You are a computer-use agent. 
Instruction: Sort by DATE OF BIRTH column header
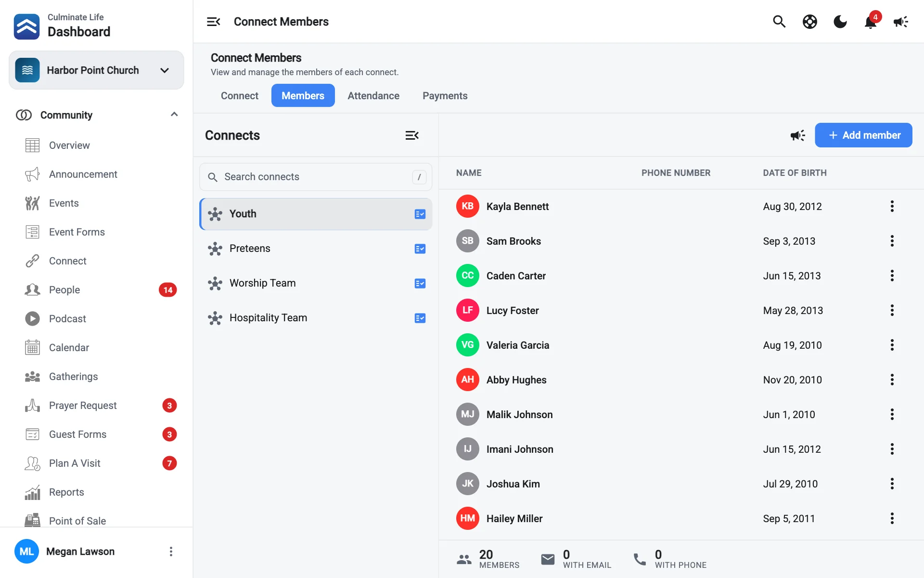(x=795, y=173)
